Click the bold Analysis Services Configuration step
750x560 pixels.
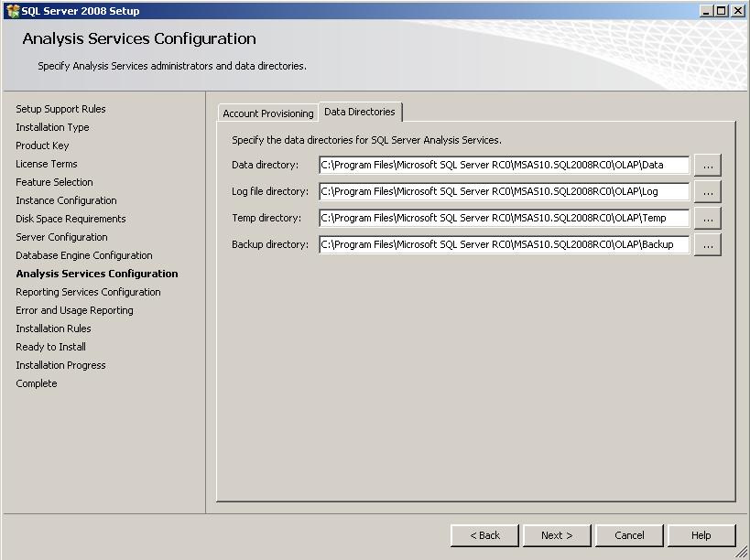97,274
